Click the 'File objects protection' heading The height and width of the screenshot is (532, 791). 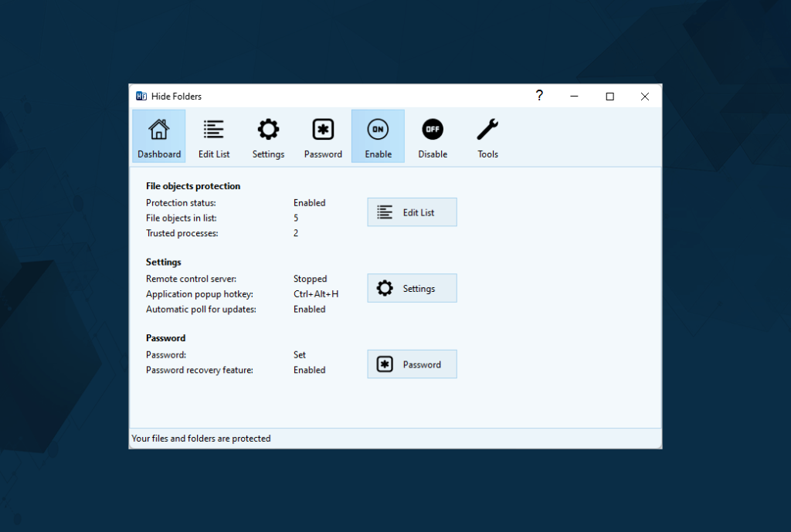[193, 186]
